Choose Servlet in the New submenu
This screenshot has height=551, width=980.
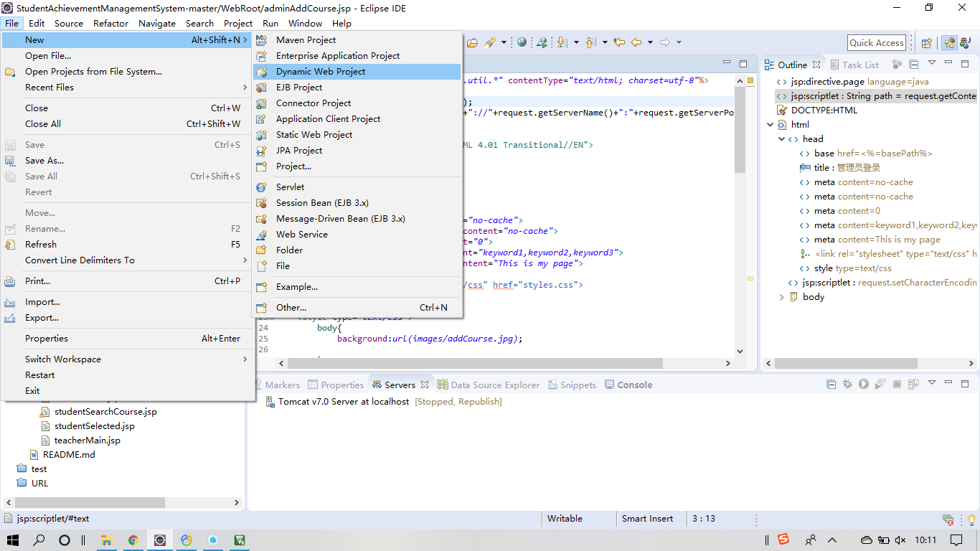tap(290, 187)
